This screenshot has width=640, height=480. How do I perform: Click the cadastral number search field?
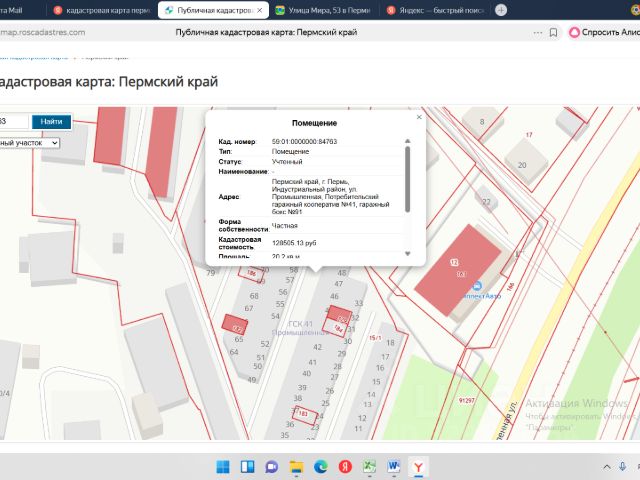pos(12,121)
